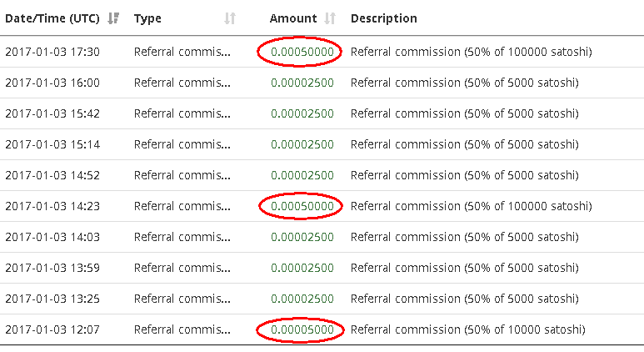This screenshot has height=352, width=644.
Task: Click the 2017-01-03 14:52 date cell
Action: pos(52,175)
